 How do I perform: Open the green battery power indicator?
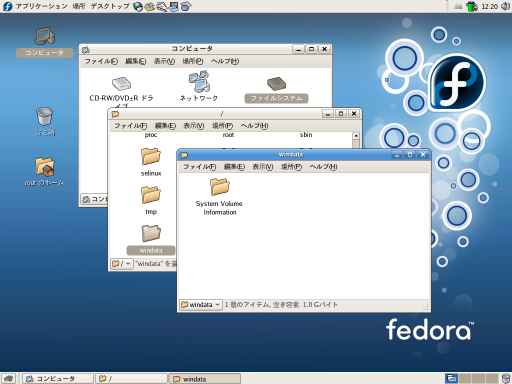tap(472, 6)
